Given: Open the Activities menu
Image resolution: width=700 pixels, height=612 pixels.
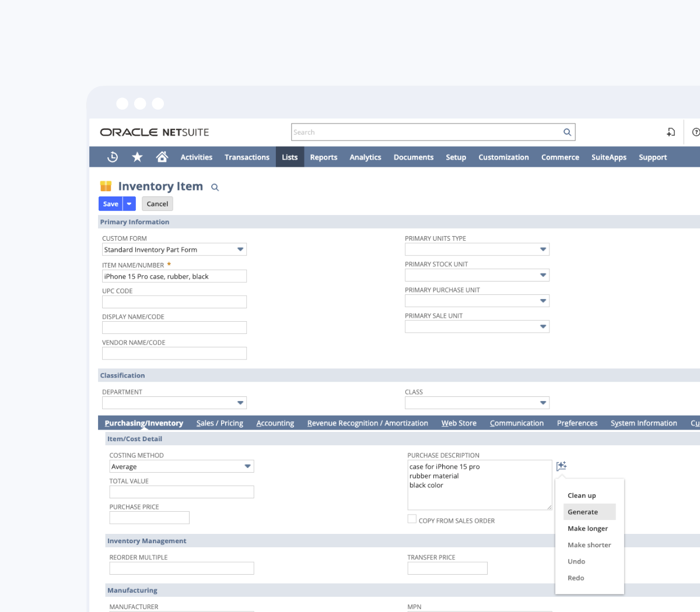Looking at the screenshot, I should click(196, 157).
